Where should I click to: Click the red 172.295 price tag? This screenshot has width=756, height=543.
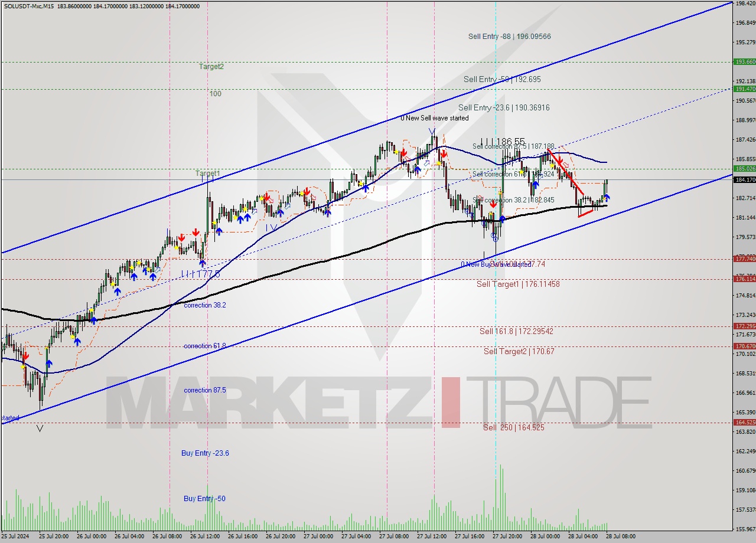click(745, 326)
